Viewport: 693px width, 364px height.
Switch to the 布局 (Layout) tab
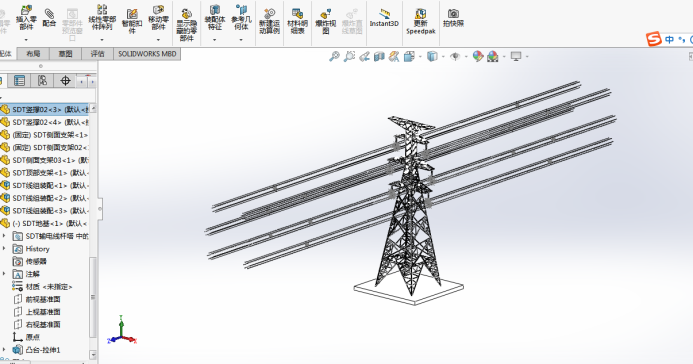tap(33, 54)
